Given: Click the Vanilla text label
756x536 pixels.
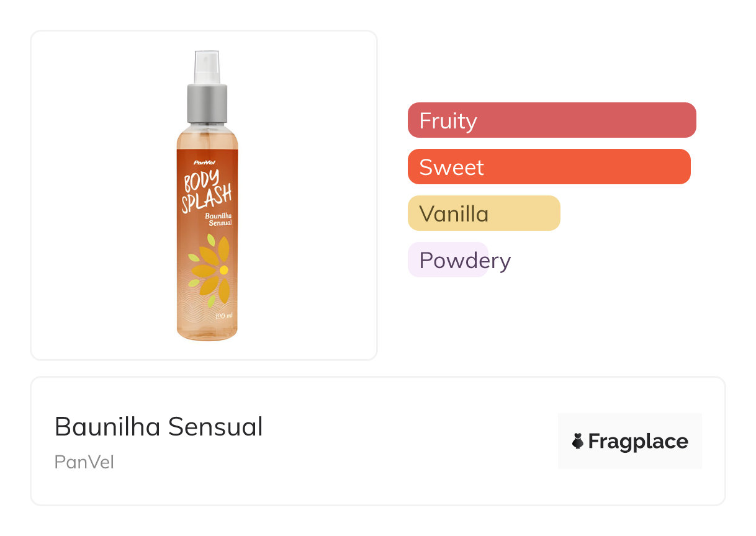Looking at the screenshot, I should pos(454,214).
